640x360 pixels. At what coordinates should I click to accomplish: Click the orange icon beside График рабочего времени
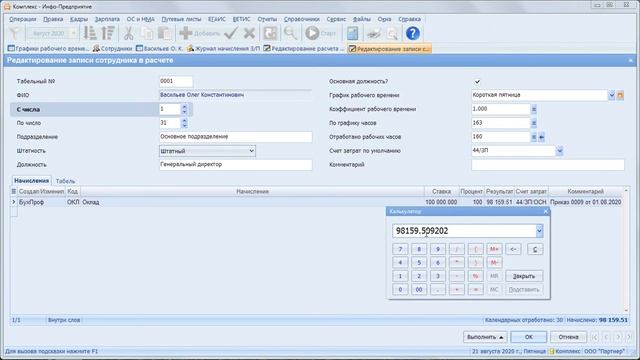(x=620, y=96)
